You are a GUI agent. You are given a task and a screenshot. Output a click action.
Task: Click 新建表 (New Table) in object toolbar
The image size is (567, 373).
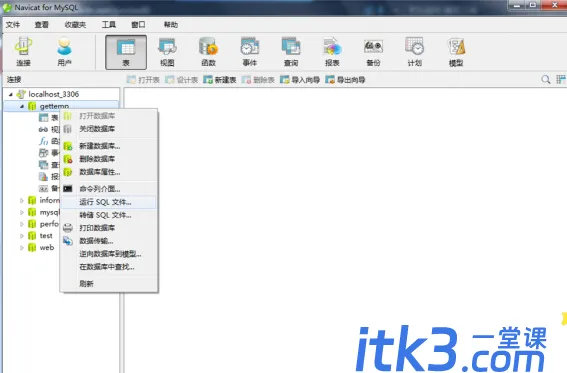pyautogui.click(x=220, y=80)
